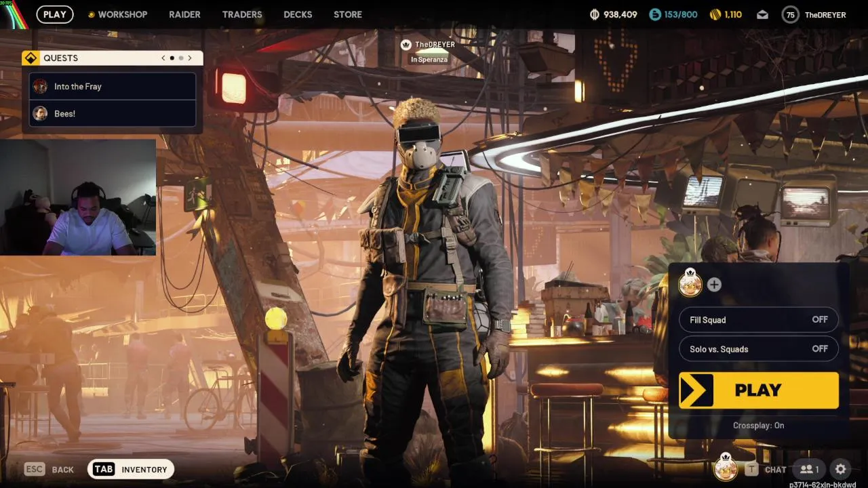Viewport: 868px width, 488px height.
Task: Click the Into the Fray quest giver portrait
Action: tap(40, 87)
